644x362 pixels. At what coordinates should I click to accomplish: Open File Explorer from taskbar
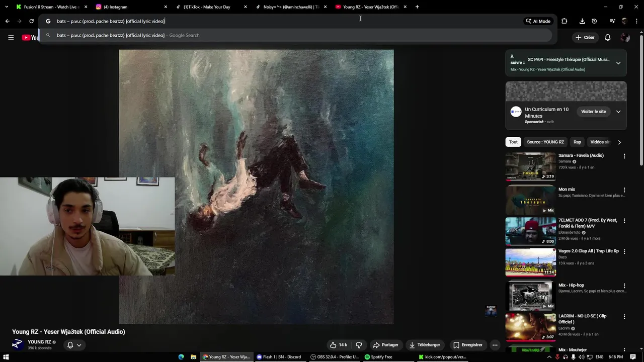pyautogui.click(x=193, y=357)
